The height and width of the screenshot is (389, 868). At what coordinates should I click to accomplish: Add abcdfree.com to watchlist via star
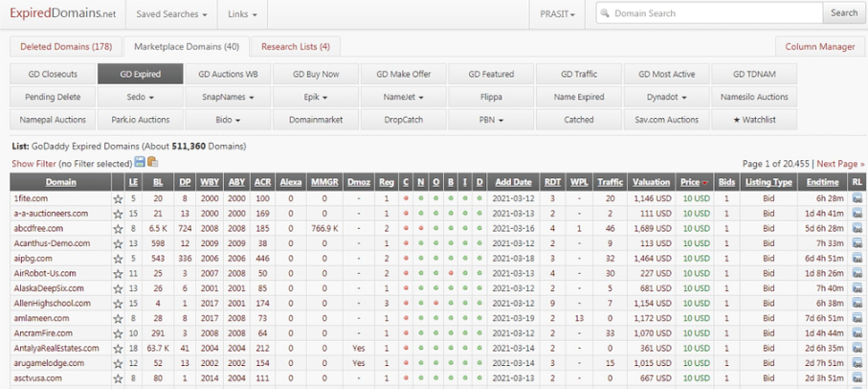click(118, 228)
